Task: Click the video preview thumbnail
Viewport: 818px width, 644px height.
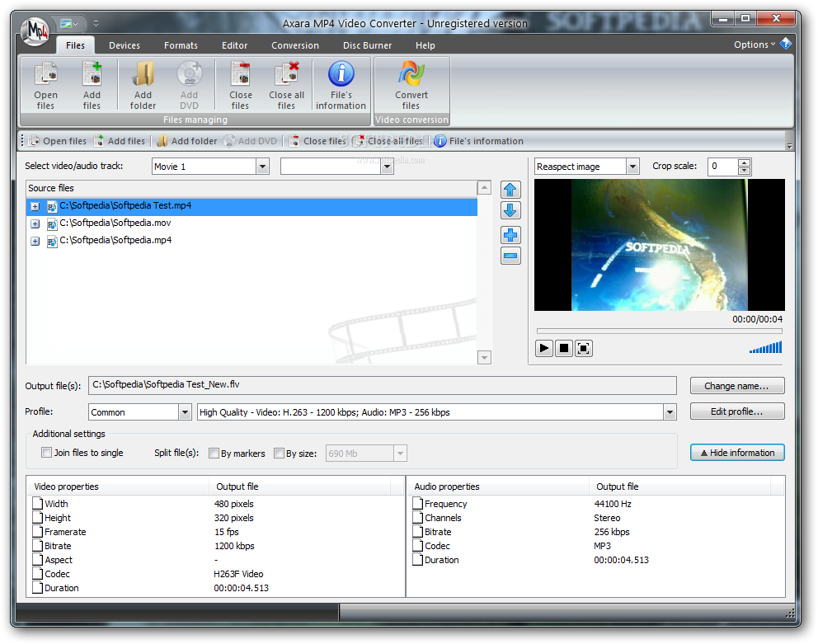Action: click(660, 245)
